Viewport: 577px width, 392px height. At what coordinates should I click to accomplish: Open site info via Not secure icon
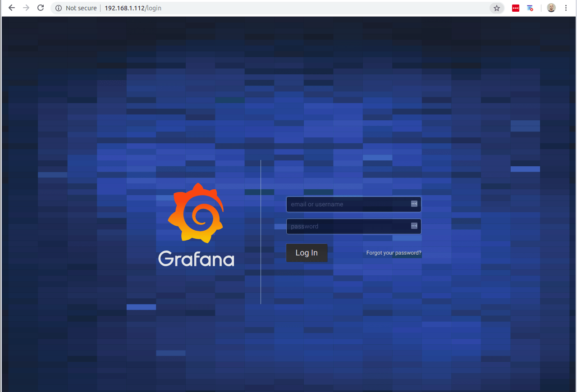[x=58, y=8]
